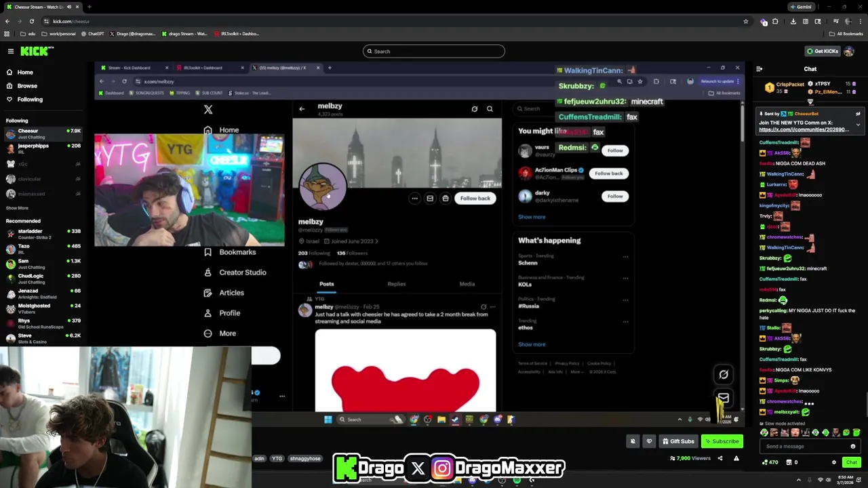Open Creator Studio in X sidebar
The height and width of the screenshot is (488, 868).
coord(235,272)
